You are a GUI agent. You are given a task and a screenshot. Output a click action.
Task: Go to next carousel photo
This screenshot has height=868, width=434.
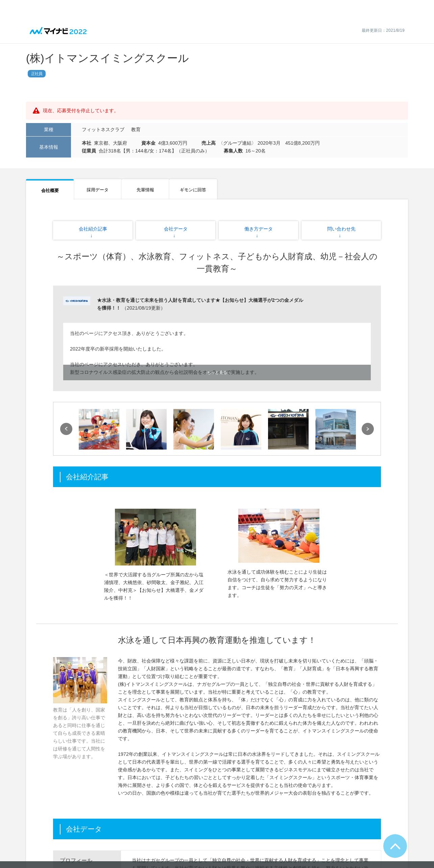pos(368,429)
